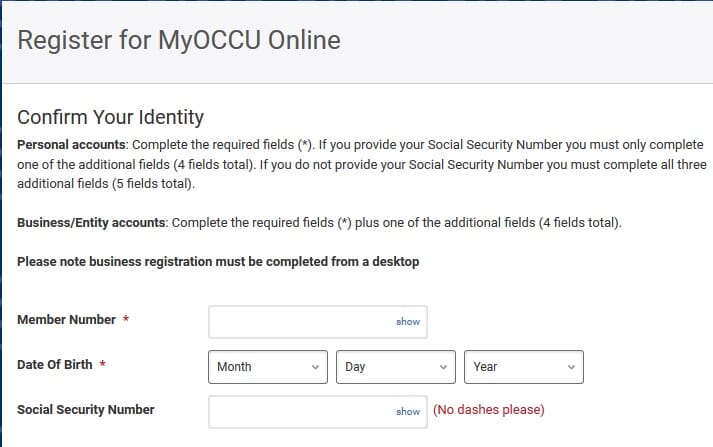Click the red asterisk beside Date Of Birth
The height and width of the screenshot is (447, 713).
point(103,365)
